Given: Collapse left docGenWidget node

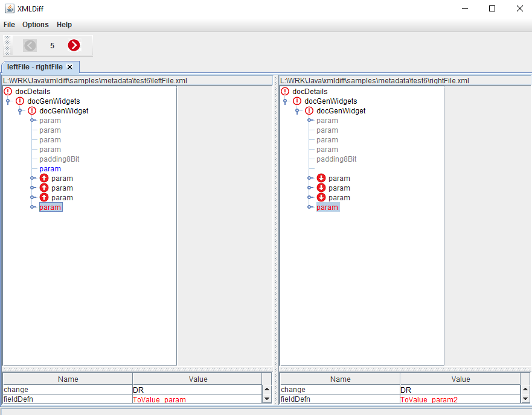Looking at the screenshot, I should (x=20, y=110).
